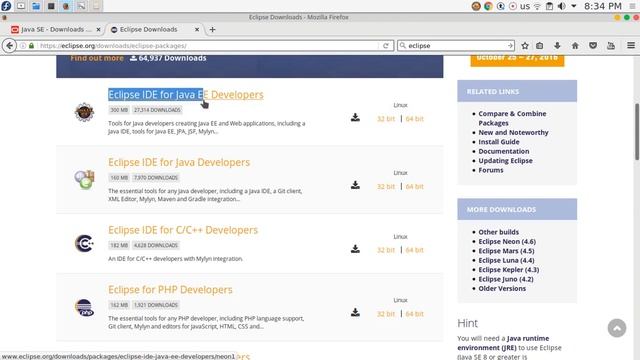Open the Install Guide link
This screenshot has width=640, height=360.
coord(499,142)
